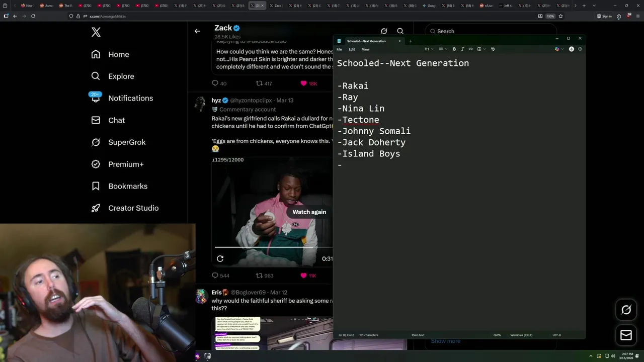Click the volume icon in system tray
The height and width of the screenshot is (362, 644).
[x=613, y=356]
